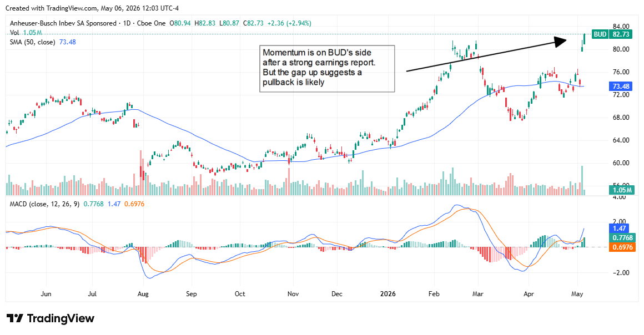Click the SMA value label 73.48 on price axis

click(621, 86)
